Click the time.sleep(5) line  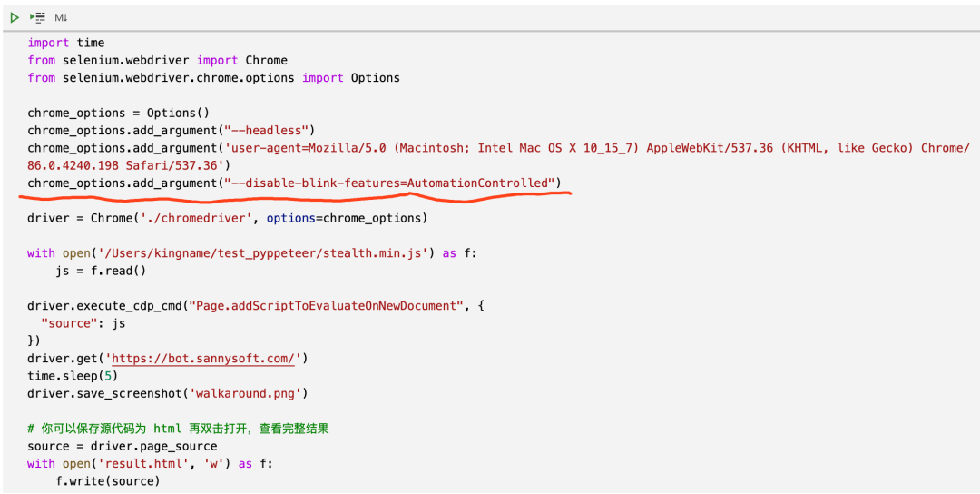point(73,377)
